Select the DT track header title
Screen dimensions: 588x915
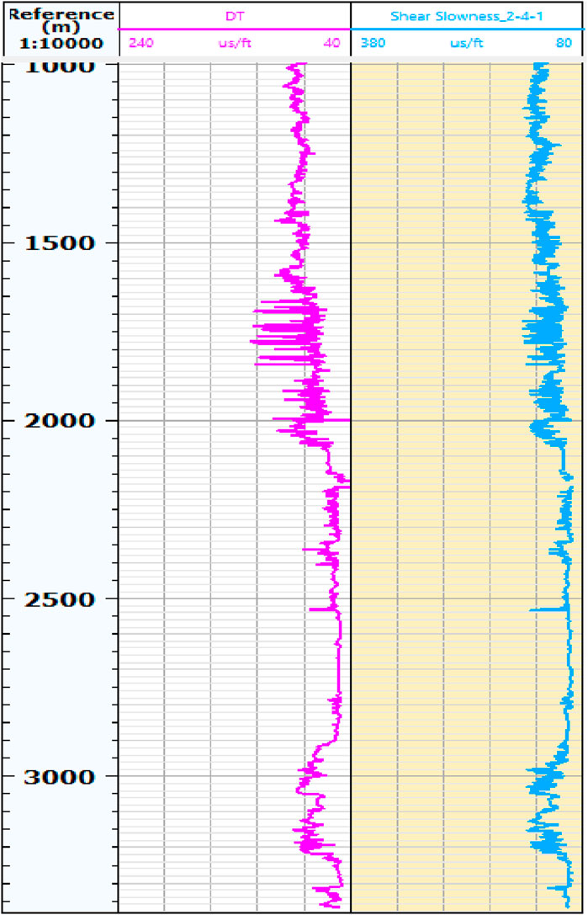(x=234, y=18)
